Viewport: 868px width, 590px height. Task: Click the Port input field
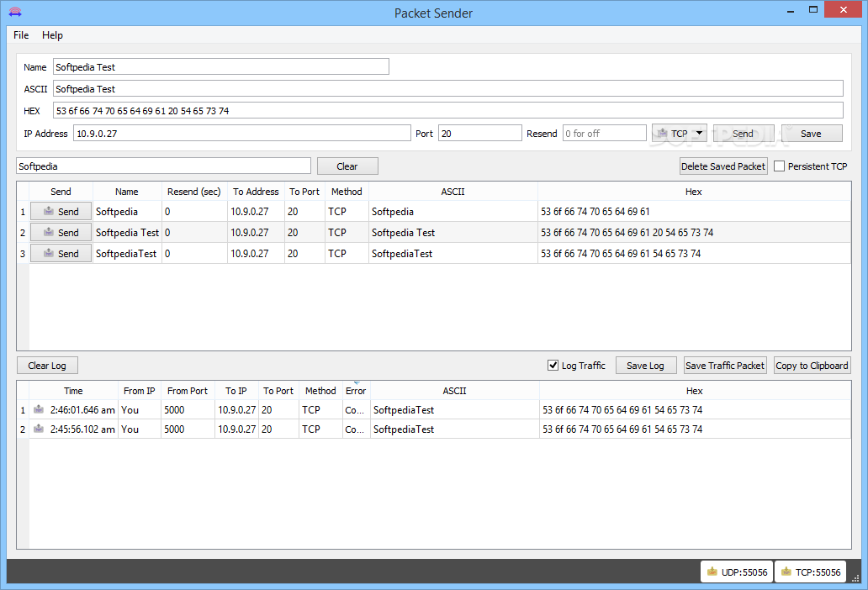(x=480, y=133)
